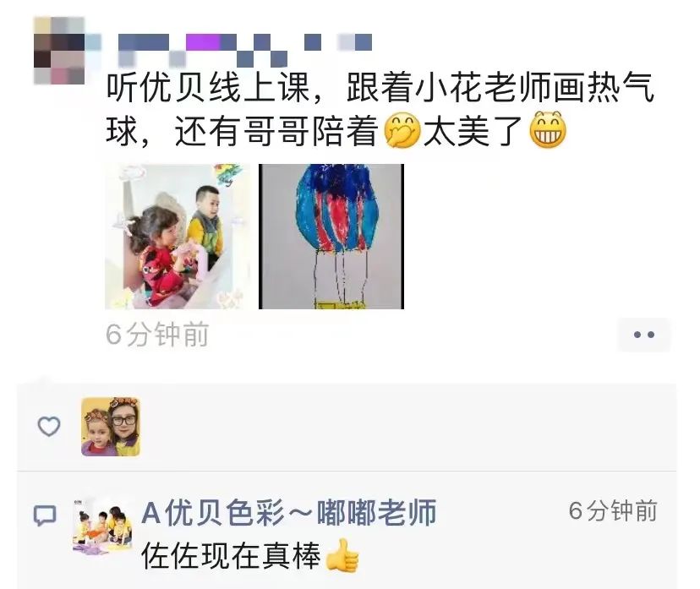Screen dimensions: 700x589
Task: Tap the comment bubble icon
Action: point(45,515)
